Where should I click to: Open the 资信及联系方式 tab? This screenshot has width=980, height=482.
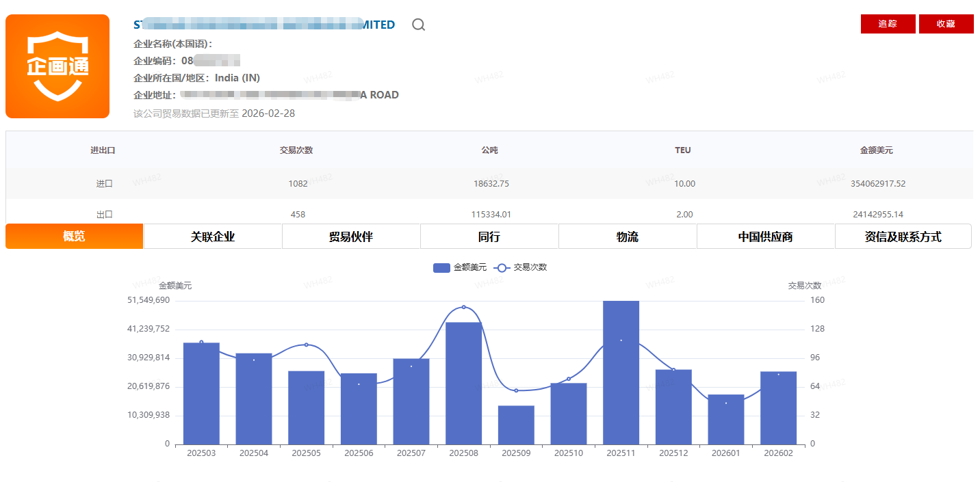[x=903, y=237]
